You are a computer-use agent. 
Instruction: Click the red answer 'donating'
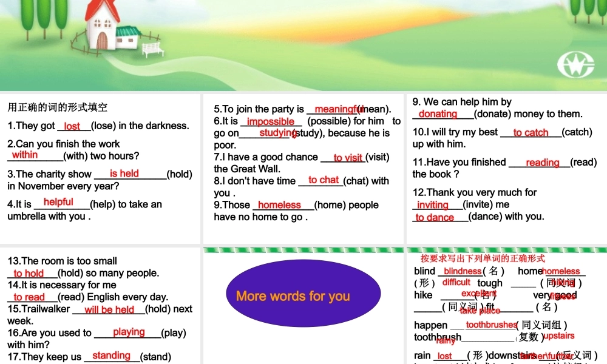[x=438, y=113]
